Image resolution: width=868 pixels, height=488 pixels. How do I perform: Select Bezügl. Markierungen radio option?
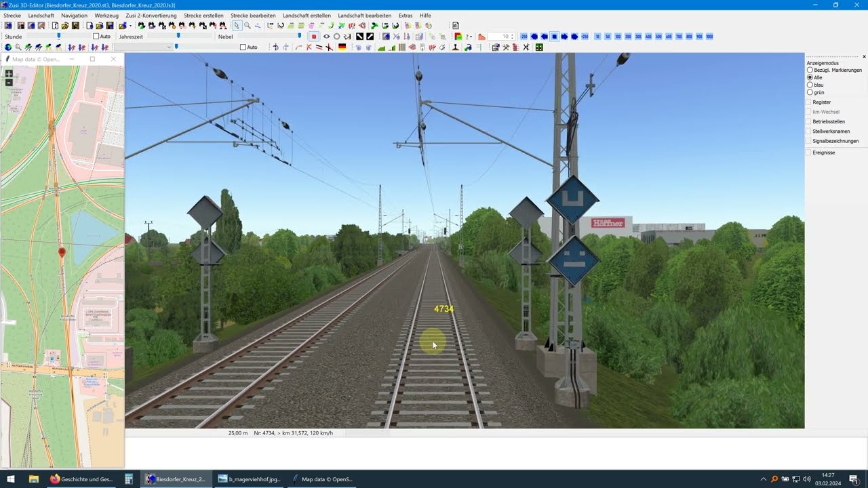[810, 70]
